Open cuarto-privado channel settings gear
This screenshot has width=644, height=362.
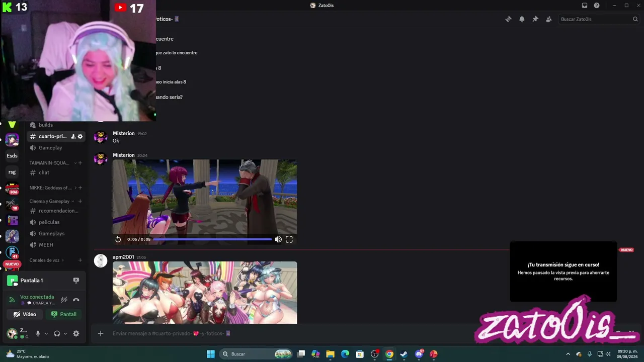click(80, 136)
